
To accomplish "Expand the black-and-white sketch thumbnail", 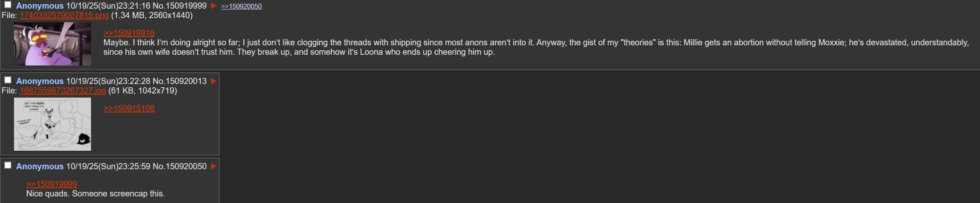I will pos(52,124).
